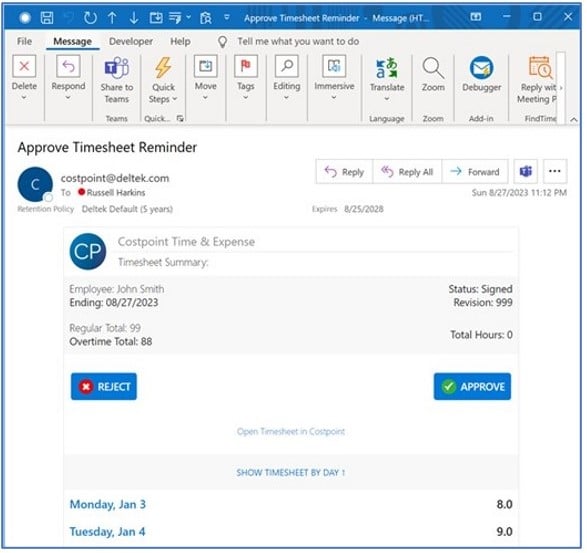Expand the Move dropdown arrow
Viewport: 587px width, 553px height.
[x=206, y=98]
